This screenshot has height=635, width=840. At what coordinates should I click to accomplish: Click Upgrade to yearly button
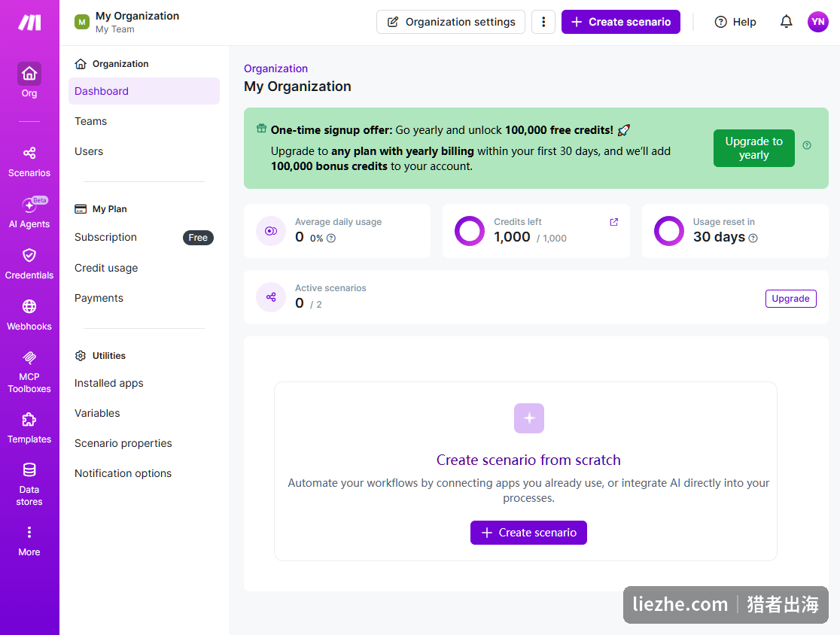coord(753,148)
